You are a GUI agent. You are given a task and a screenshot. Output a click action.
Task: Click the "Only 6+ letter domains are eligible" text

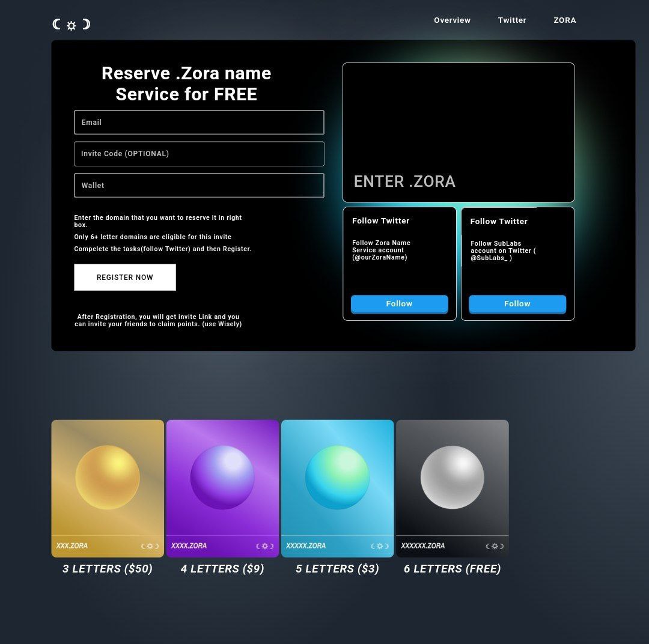tap(153, 237)
